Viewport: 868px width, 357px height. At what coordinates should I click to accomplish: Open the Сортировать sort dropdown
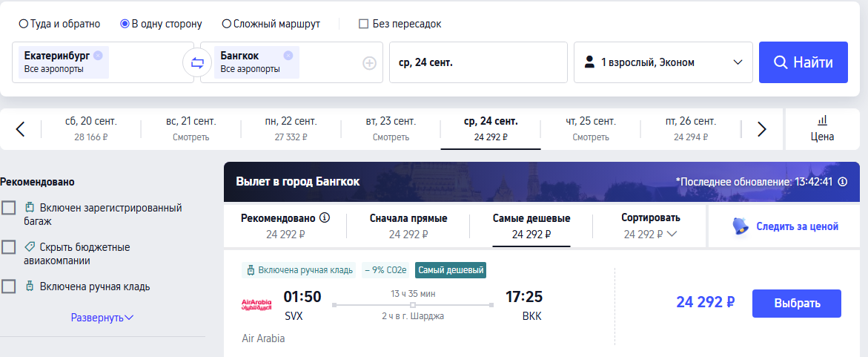tap(651, 226)
